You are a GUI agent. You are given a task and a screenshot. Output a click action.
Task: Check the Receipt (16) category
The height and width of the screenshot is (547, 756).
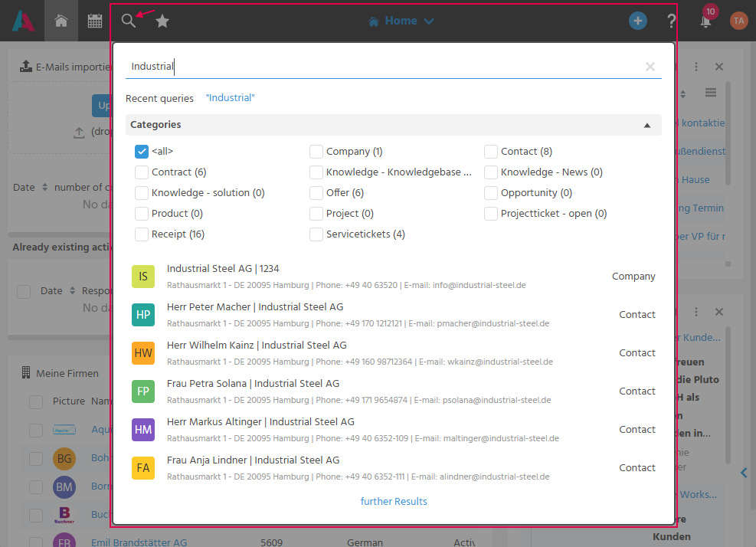pos(142,234)
